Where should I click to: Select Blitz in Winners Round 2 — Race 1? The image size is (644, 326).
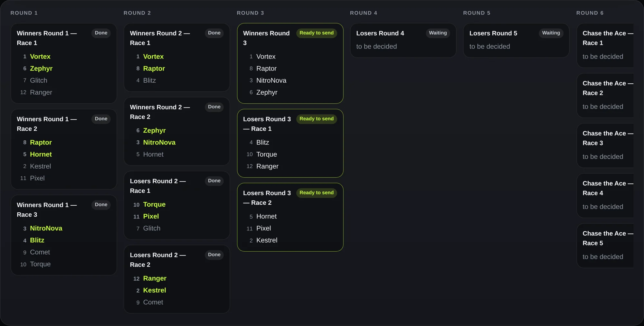click(x=149, y=80)
